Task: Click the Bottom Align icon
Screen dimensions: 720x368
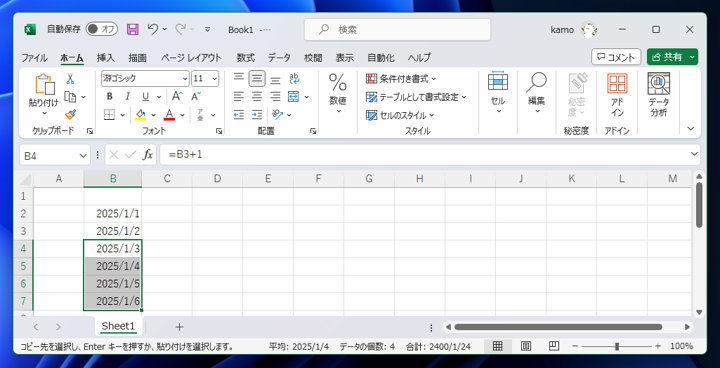Action: (275, 79)
